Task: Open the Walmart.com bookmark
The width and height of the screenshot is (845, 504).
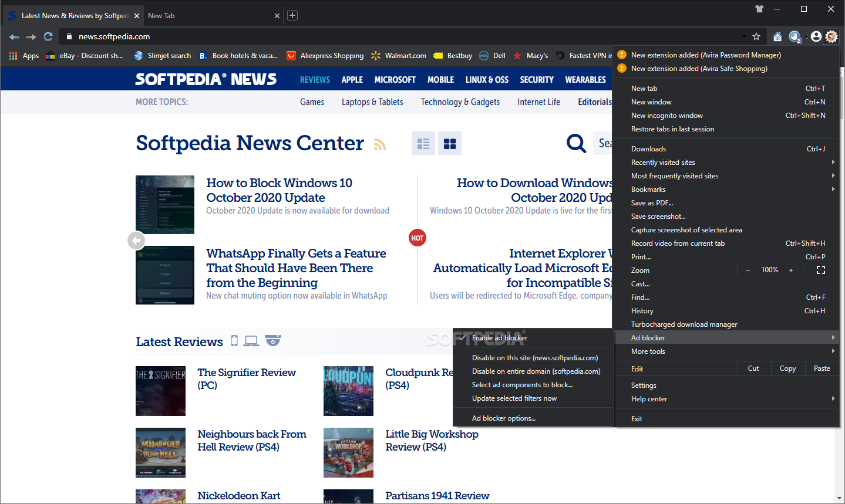Action: pyautogui.click(x=399, y=56)
